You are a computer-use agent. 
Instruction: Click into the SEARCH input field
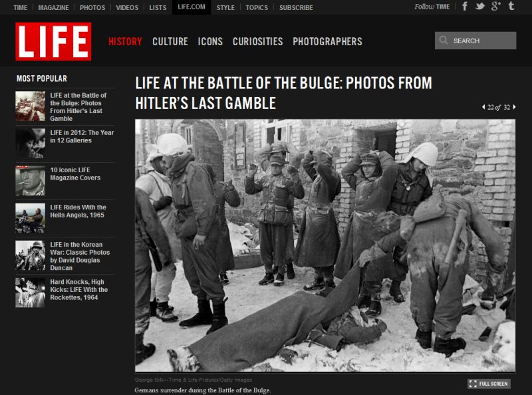coord(475,41)
